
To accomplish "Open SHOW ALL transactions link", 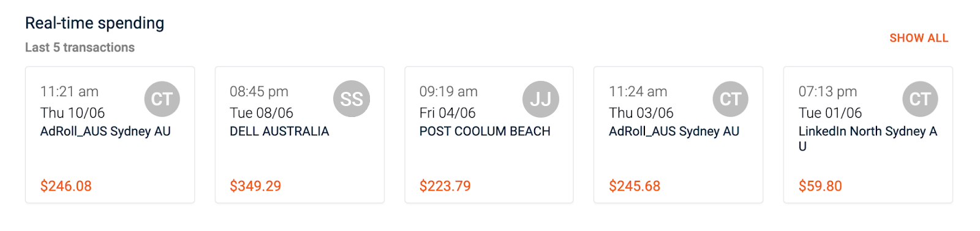I will tap(919, 38).
